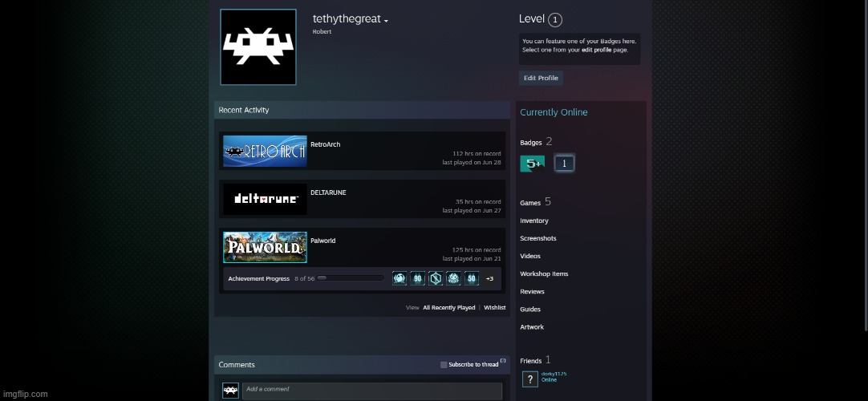This screenshot has height=401, width=868.
Task: Open the Palworld game banner
Action: coord(265,247)
